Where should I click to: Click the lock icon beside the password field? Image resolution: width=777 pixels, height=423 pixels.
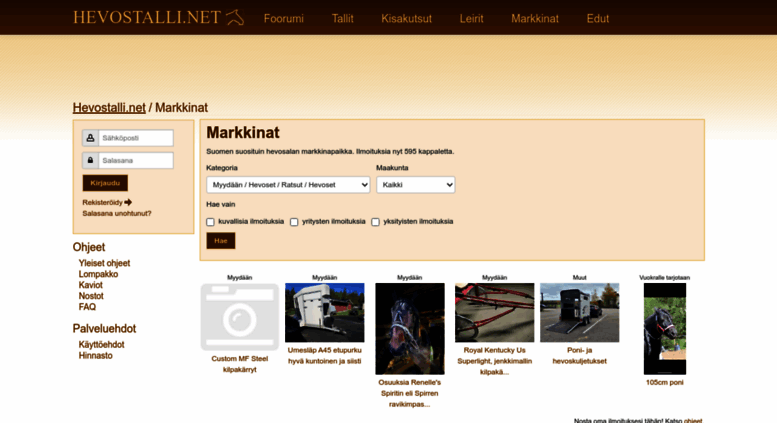[x=90, y=160]
